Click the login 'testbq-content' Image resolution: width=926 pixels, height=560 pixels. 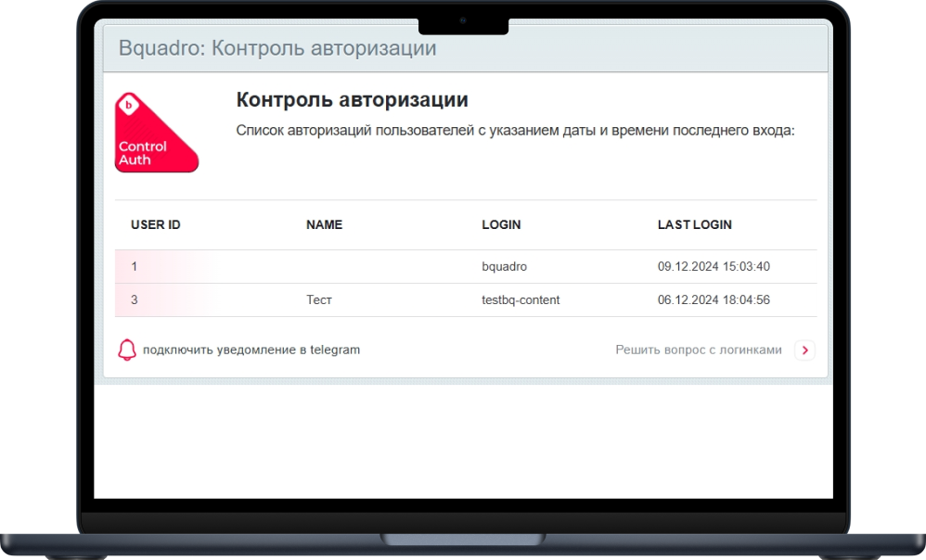click(521, 299)
